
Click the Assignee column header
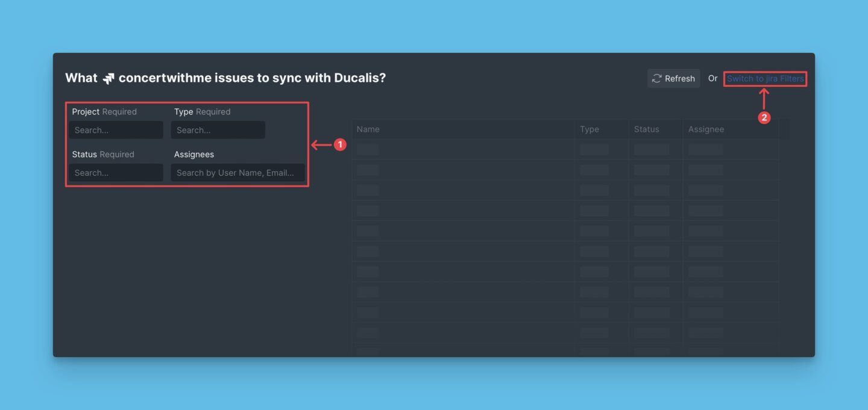coord(706,129)
